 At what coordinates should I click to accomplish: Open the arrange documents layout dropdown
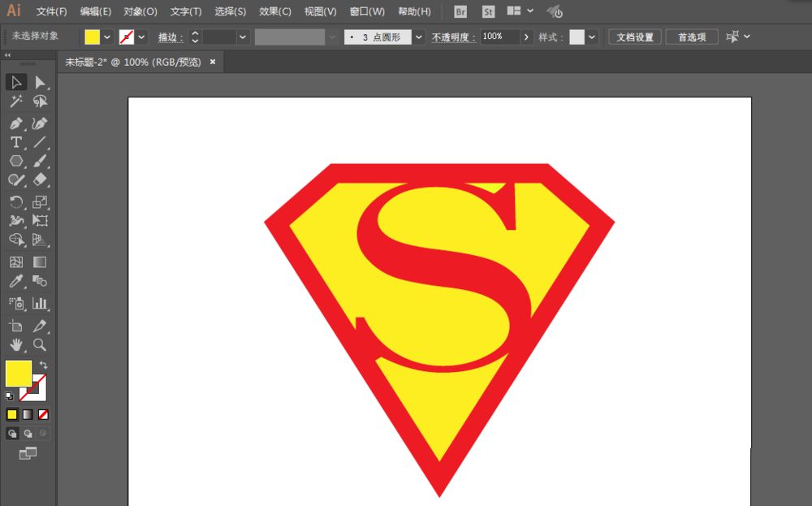pyautogui.click(x=520, y=11)
